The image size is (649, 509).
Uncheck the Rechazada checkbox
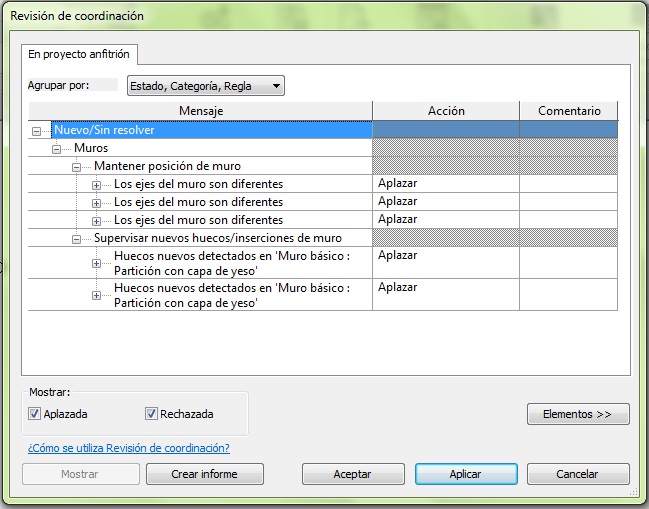point(152,414)
